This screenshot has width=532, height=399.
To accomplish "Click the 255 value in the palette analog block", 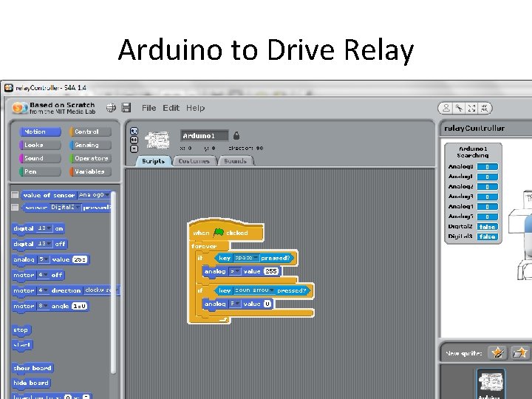I will coord(80,259).
